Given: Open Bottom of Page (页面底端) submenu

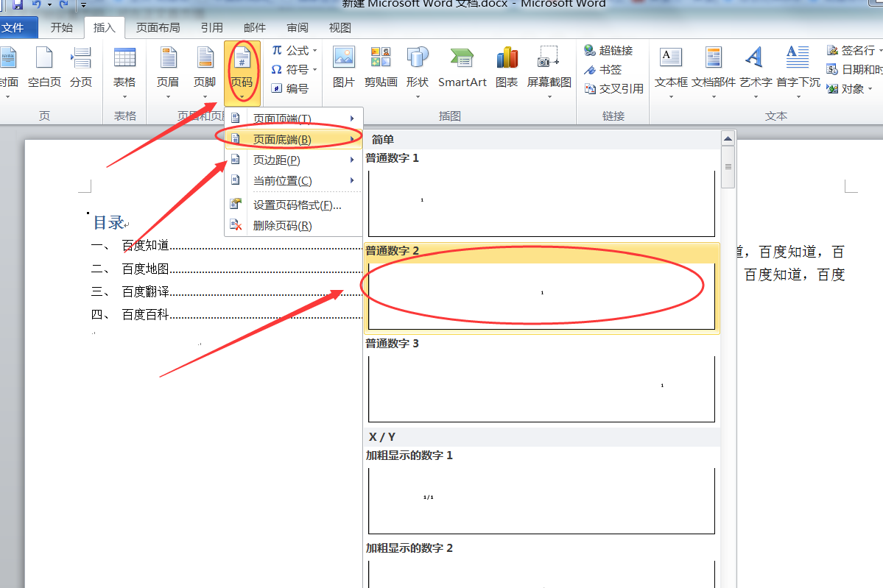Looking at the screenshot, I should [x=293, y=139].
